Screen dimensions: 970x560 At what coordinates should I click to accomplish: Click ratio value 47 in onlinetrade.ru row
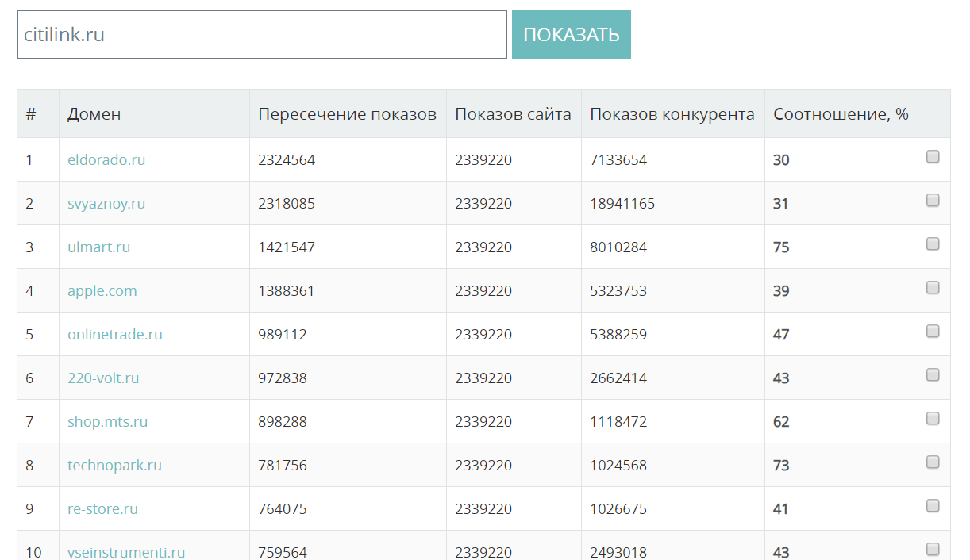click(781, 334)
